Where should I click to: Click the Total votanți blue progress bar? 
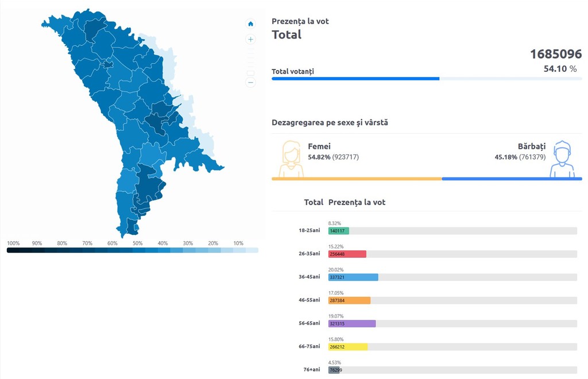(x=355, y=79)
